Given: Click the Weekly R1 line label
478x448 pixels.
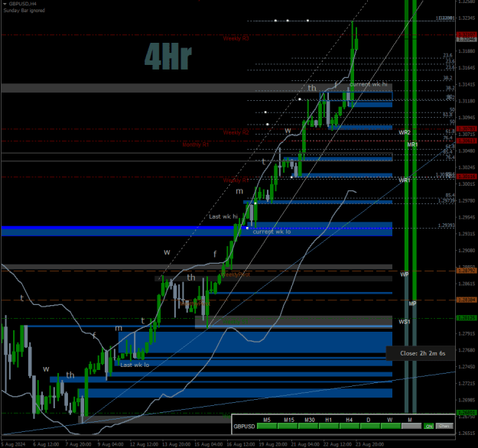Looking at the screenshot, I should pos(236,180).
